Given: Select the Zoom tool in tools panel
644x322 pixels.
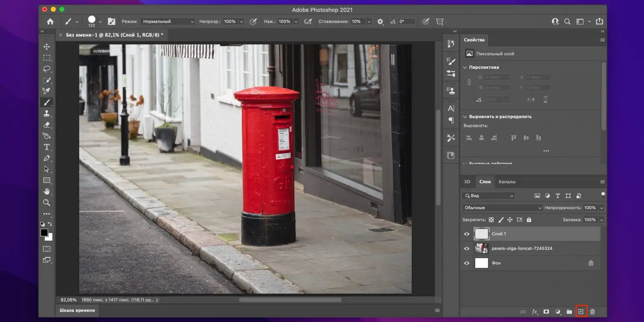Looking at the screenshot, I should tap(47, 203).
